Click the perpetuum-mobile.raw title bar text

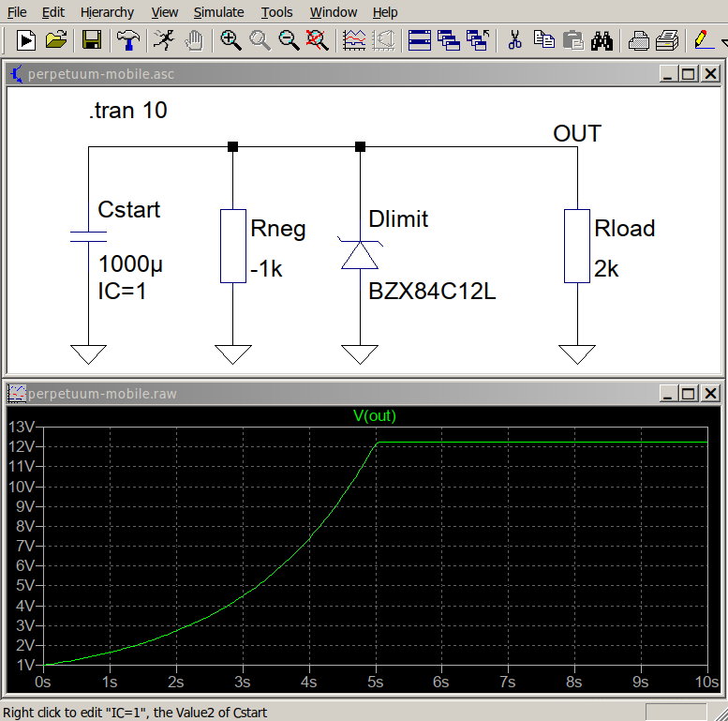pos(102,394)
